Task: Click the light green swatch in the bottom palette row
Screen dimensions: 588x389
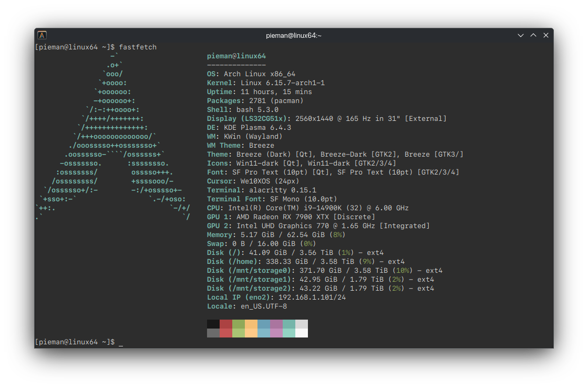Action: (239, 333)
